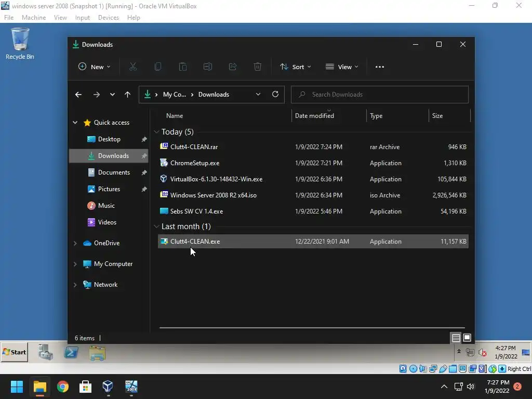This screenshot has width=532, height=399.
Task: Click the Search Downloads field
Action: (x=380, y=95)
